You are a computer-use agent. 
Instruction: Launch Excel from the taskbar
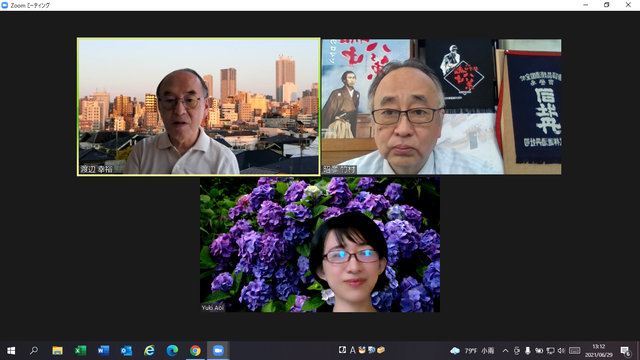coord(80,351)
